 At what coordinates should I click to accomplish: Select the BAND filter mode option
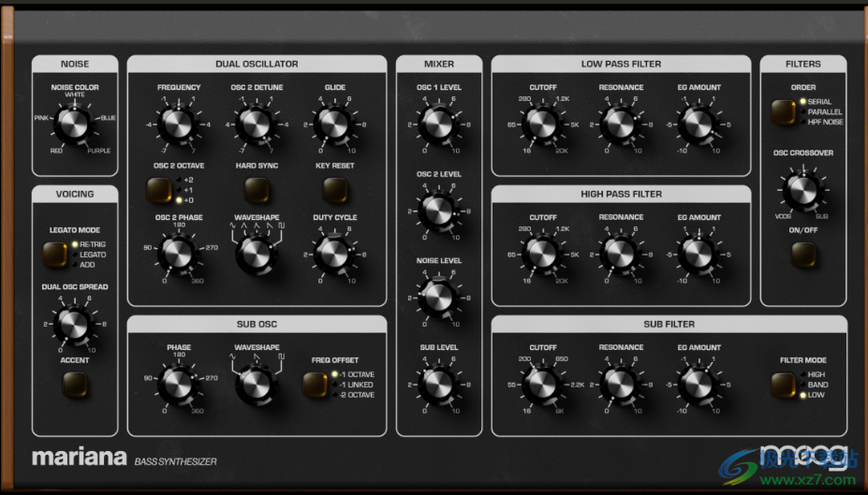tap(814, 385)
